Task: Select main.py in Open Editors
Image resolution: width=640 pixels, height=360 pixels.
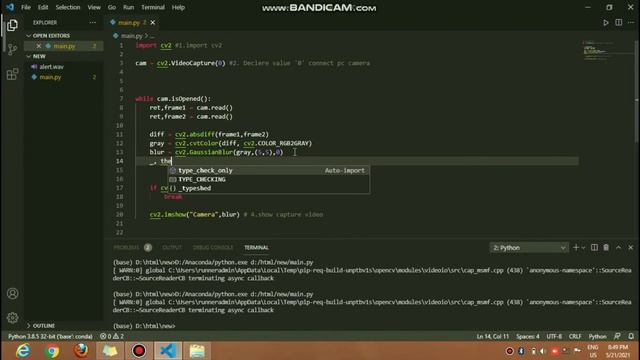Action: pyautogui.click(x=64, y=46)
